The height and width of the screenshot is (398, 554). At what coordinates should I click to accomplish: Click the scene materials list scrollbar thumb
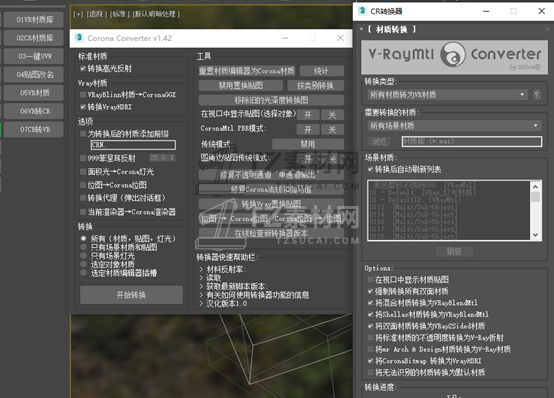(535, 197)
